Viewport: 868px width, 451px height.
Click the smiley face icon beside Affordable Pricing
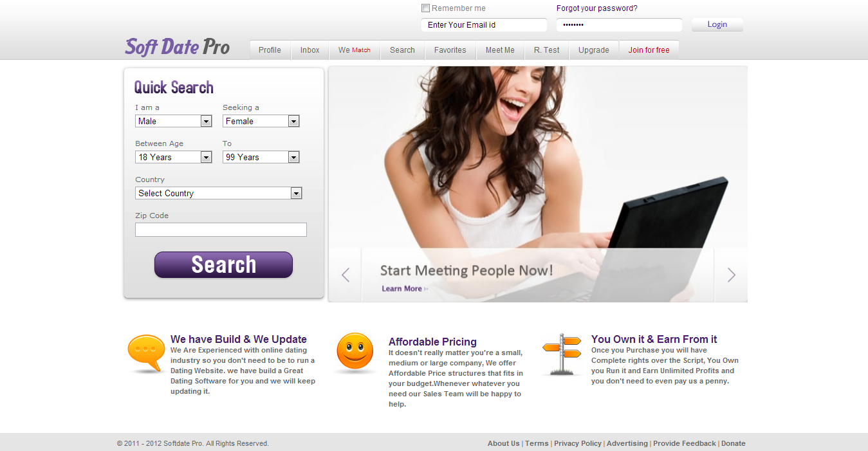pyautogui.click(x=355, y=351)
